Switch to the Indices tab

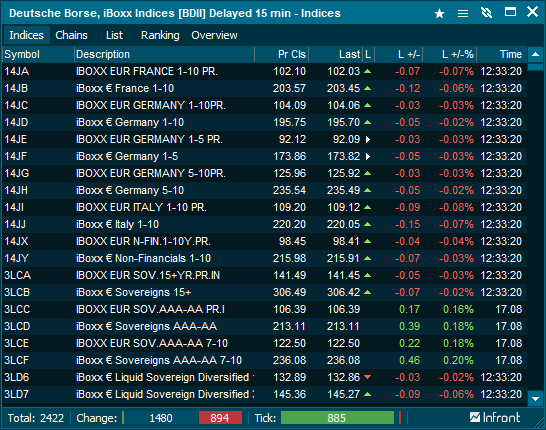[26, 35]
